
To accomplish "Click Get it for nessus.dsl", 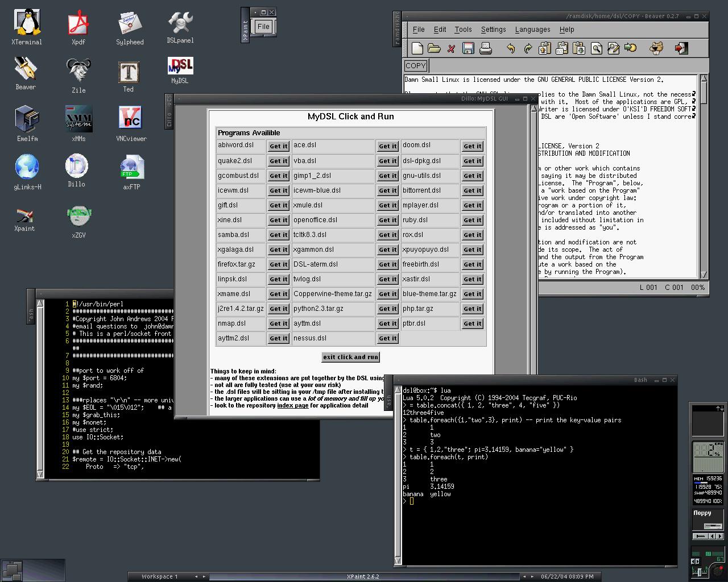I will 388,338.
